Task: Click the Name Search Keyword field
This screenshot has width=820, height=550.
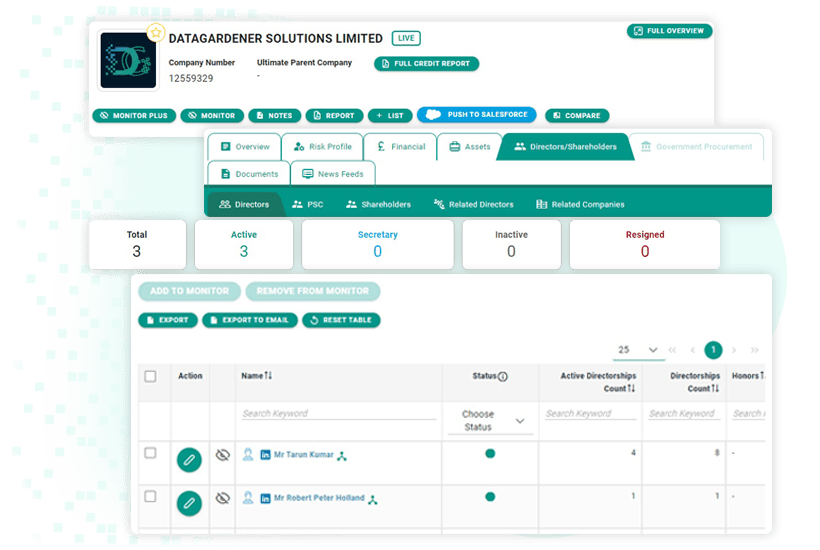Action: (338, 414)
